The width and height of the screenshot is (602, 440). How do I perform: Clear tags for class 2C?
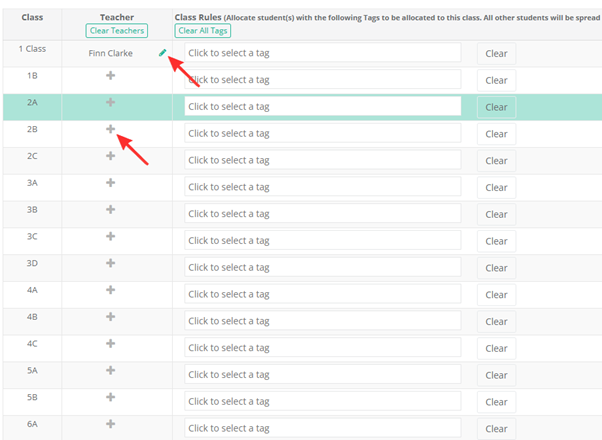[496, 161]
